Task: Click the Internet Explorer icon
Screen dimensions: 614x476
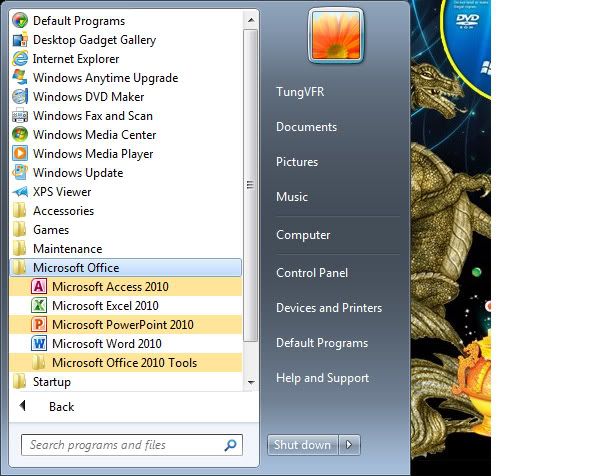Action: (20, 59)
